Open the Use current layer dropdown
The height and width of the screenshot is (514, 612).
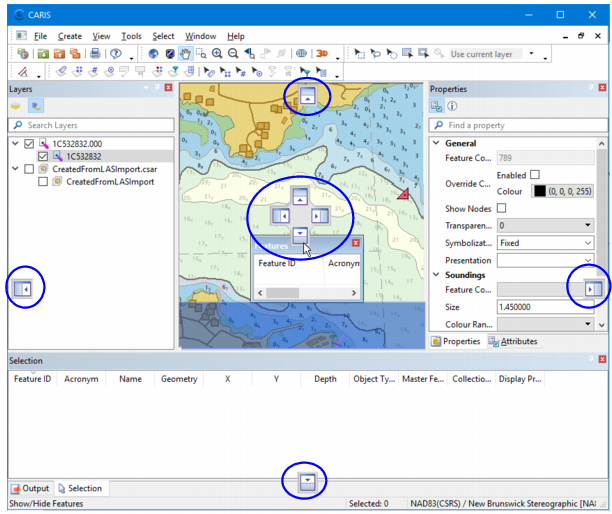(531, 54)
